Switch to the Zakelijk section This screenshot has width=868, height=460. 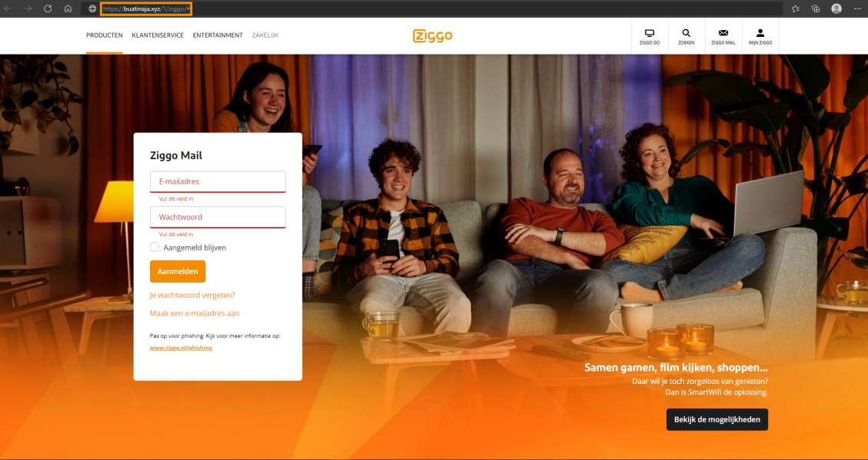265,35
